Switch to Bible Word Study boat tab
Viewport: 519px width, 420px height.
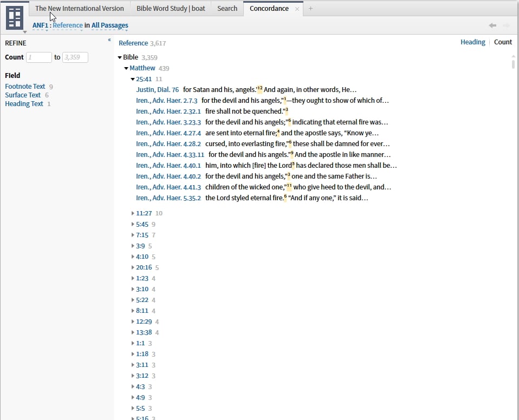click(x=171, y=9)
